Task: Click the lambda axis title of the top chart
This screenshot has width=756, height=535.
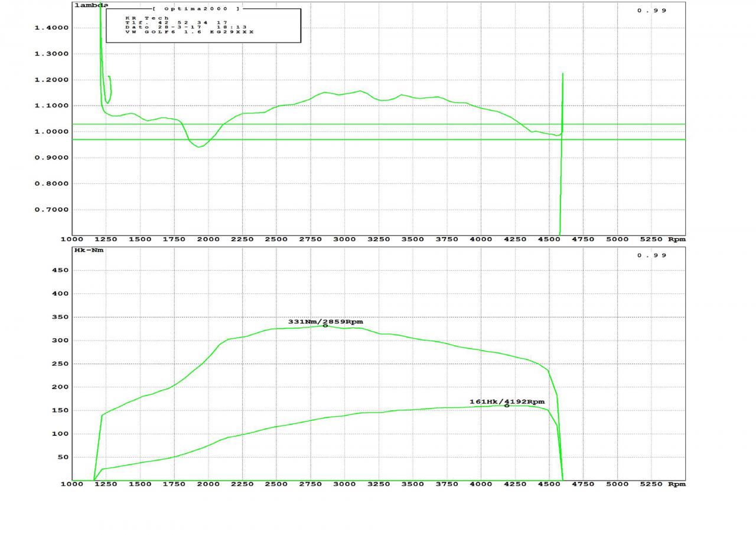Action: point(90,5)
